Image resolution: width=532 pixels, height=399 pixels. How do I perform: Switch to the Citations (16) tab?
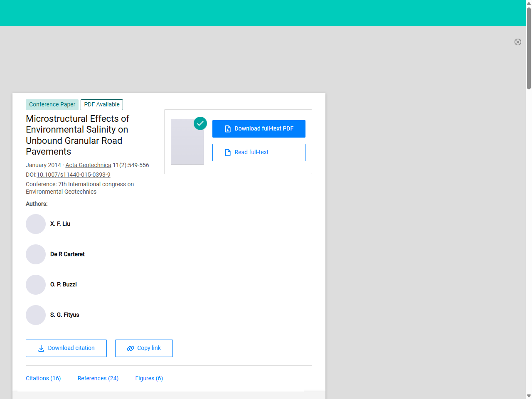43,378
